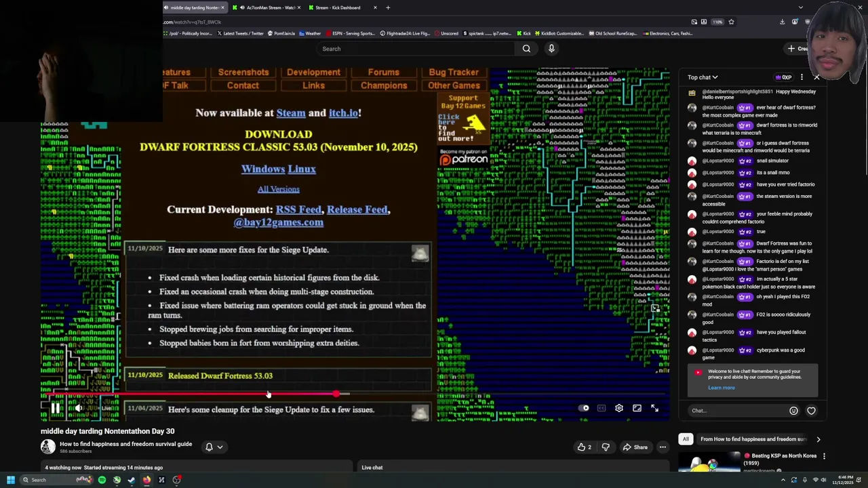Screen dimensions: 868x488
Task: Click Live chat heading below the video
Action: tap(372, 468)
